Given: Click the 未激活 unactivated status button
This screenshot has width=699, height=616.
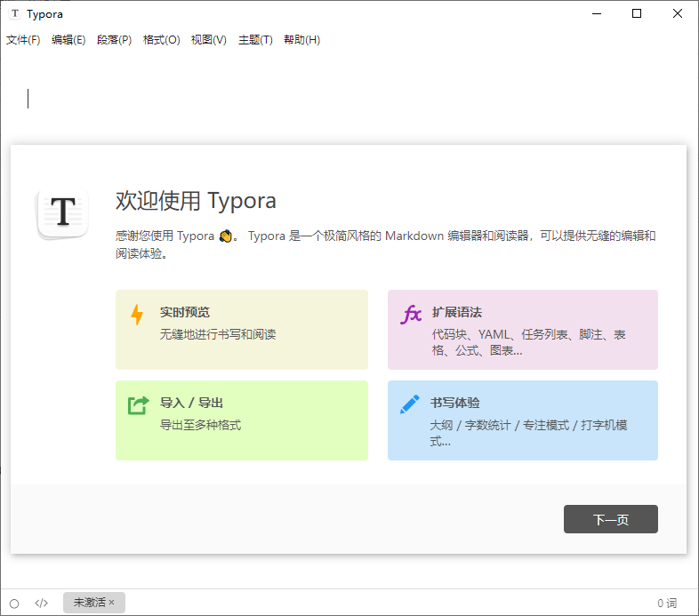Looking at the screenshot, I should 89,603.
